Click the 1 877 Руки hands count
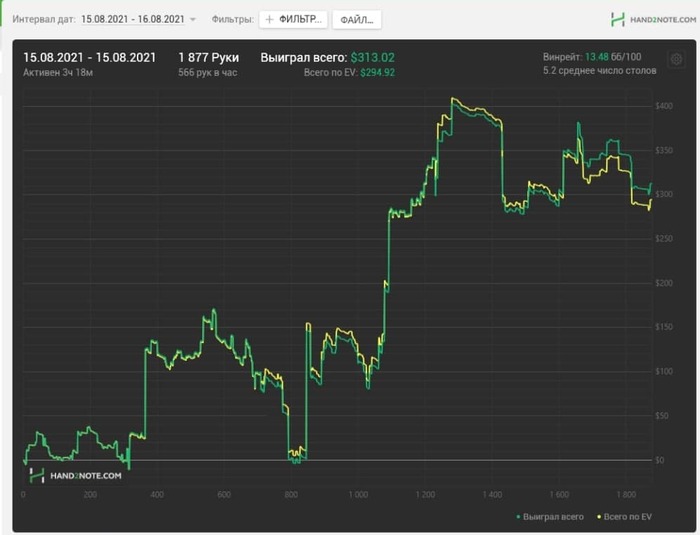 208,58
